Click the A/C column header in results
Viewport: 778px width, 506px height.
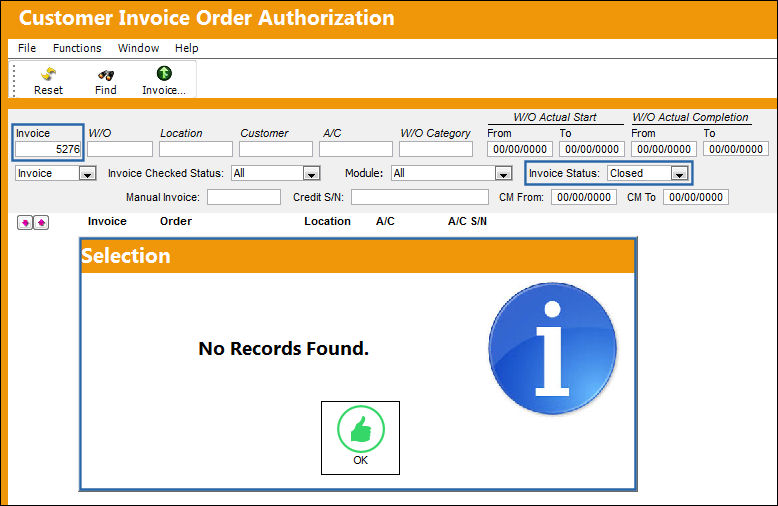tap(385, 221)
